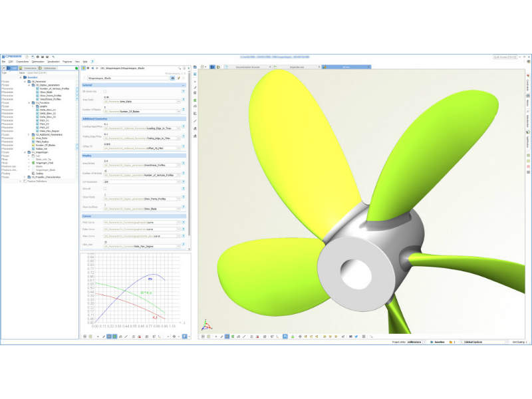The width and height of the screenshot is (532, 399).
Task: Open the File menu
Action: click(x=3, y=62)
